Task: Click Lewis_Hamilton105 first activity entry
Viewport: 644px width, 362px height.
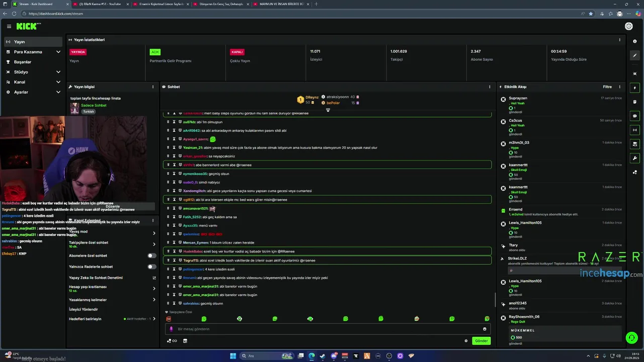Action: point(525,223)
